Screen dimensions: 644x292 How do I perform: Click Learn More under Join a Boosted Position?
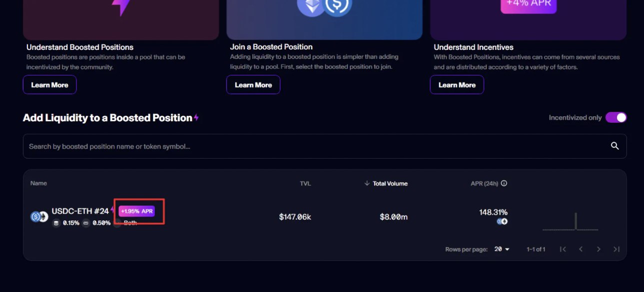click(253, 85)
